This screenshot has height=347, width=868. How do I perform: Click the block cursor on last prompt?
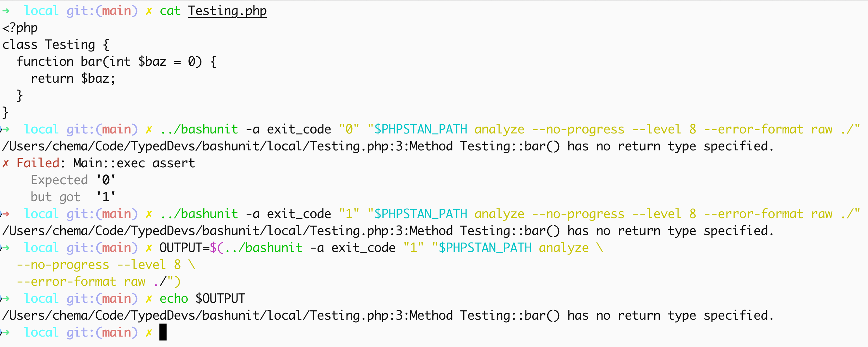click(x=163, y=332)
